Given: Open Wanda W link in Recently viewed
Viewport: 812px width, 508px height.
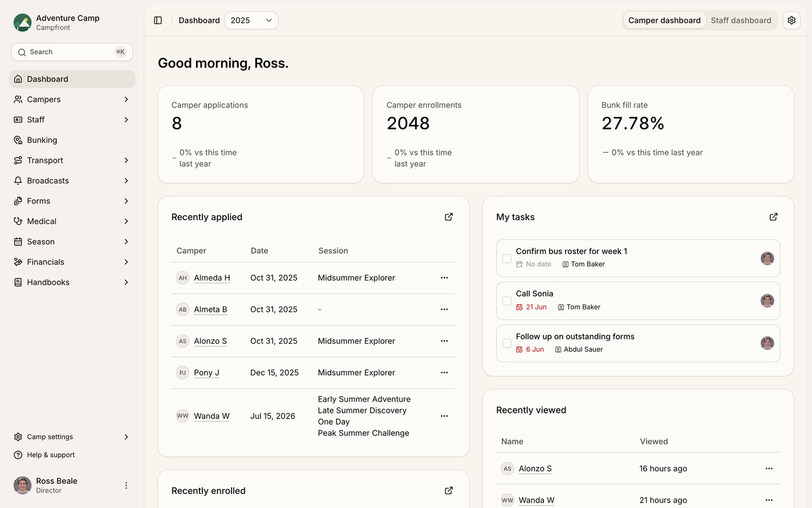Looking at the screenshot, I should [x=536, y=500].
